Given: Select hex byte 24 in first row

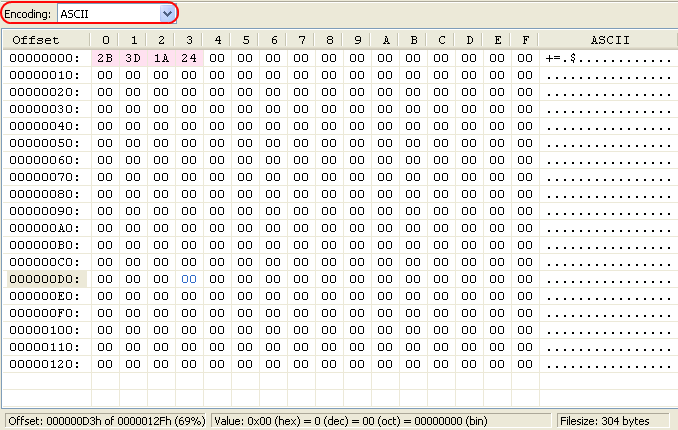Looking at the screenshot, I should tap(189, 58).
